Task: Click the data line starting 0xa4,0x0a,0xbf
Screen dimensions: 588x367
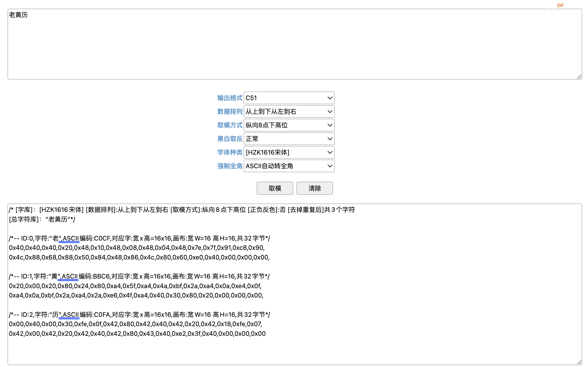Action: pyautogui.click(x=136, y=295)
